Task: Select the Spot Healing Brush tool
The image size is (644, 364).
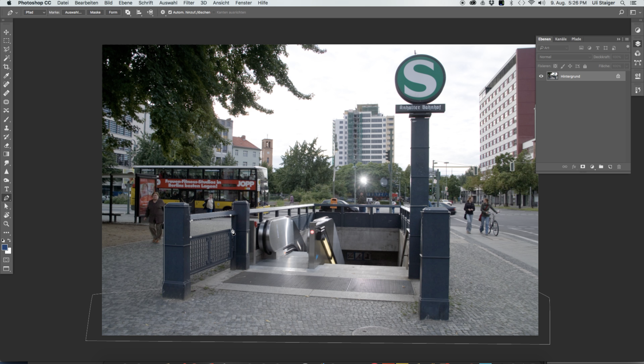Action: point(6,84)
